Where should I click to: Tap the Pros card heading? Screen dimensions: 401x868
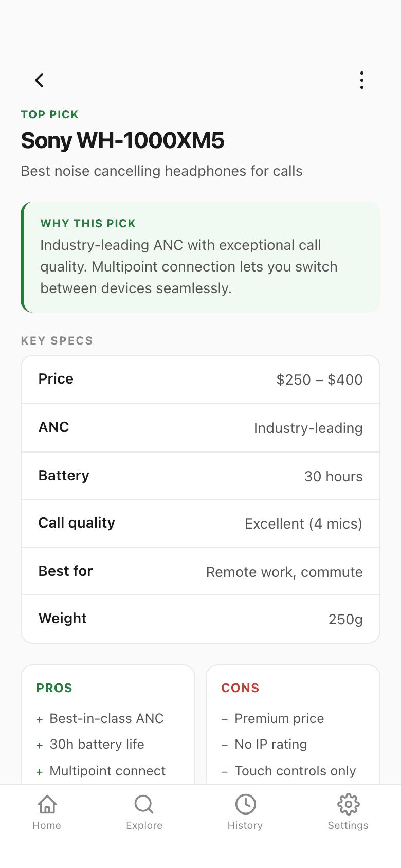54,688
